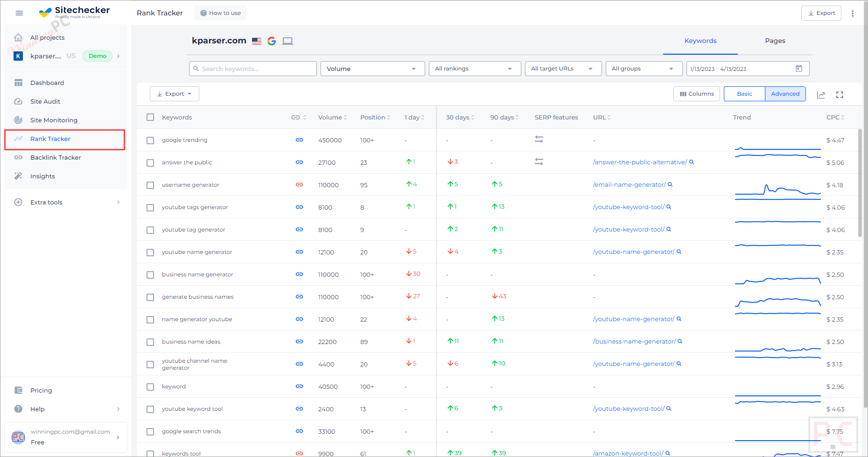
Task: Click magnifier icon next to /email-name-generator/
Action: tap(670, 184)
